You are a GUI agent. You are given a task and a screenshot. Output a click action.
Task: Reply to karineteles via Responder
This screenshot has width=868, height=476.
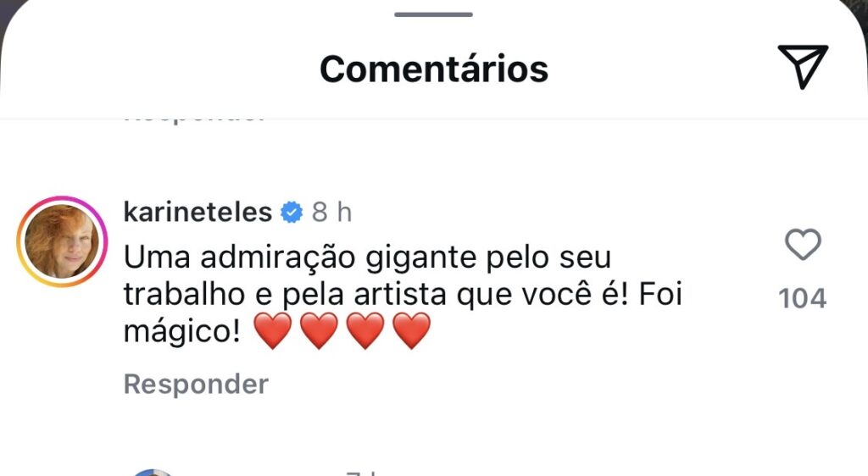click(x=196, y=384)
